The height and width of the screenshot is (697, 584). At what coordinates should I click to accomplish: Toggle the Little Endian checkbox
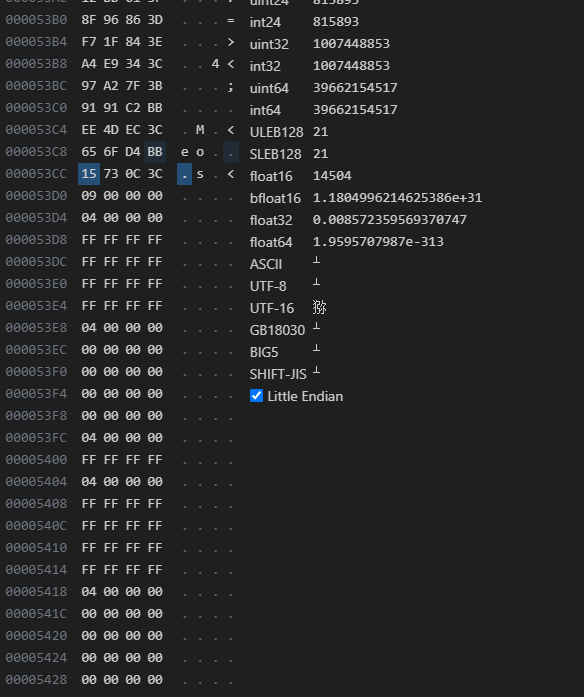(256, 396)
